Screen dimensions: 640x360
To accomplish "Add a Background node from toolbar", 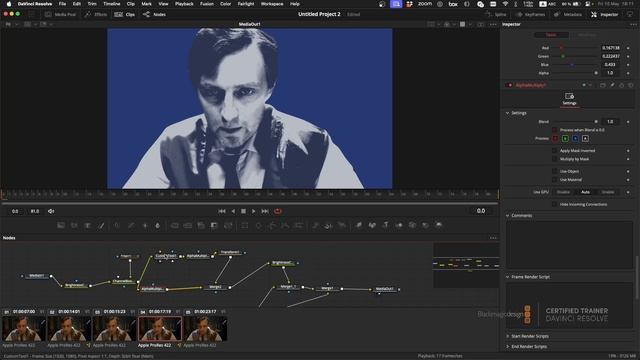I will click(61, 225).
